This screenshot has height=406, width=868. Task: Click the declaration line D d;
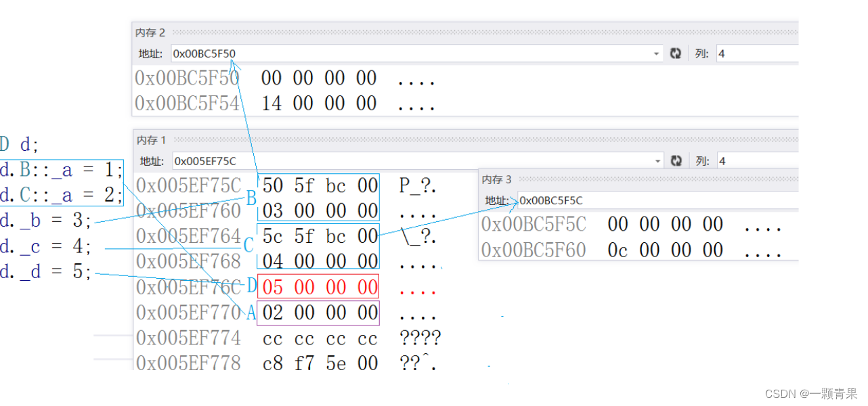coord(20,144)
